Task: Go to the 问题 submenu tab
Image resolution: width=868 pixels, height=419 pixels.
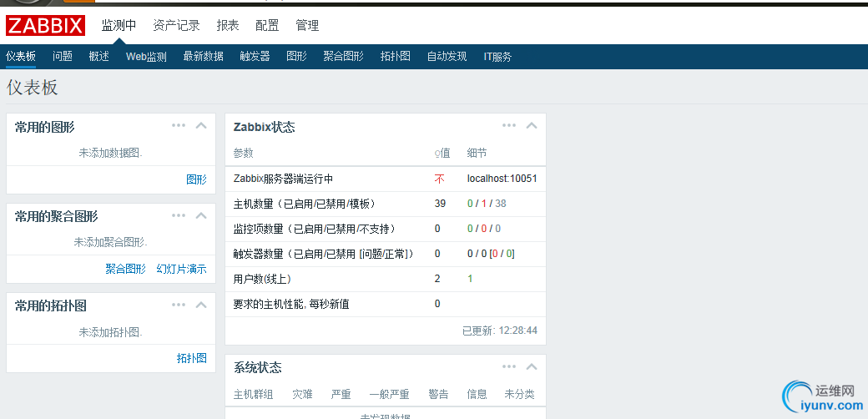Action: 63,56
